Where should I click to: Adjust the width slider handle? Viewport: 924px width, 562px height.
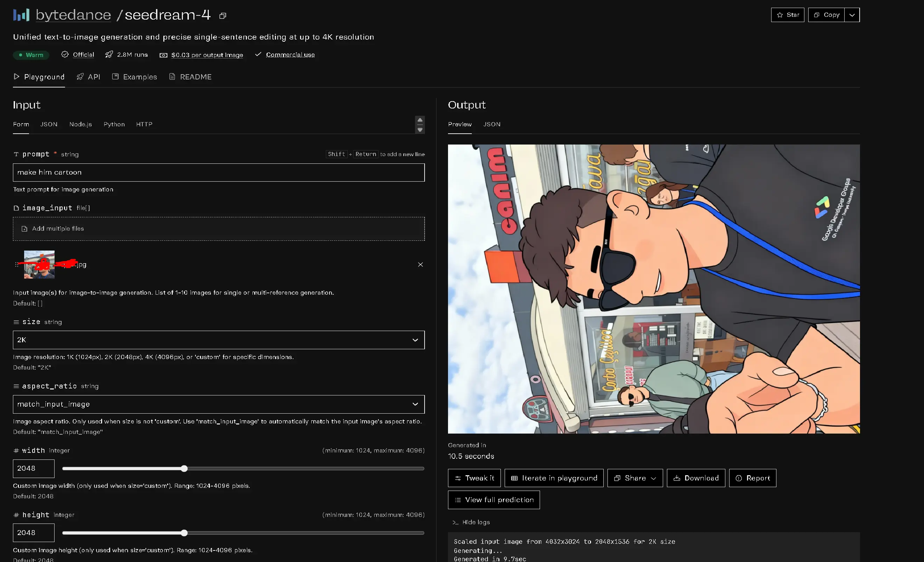coord(184,469)
